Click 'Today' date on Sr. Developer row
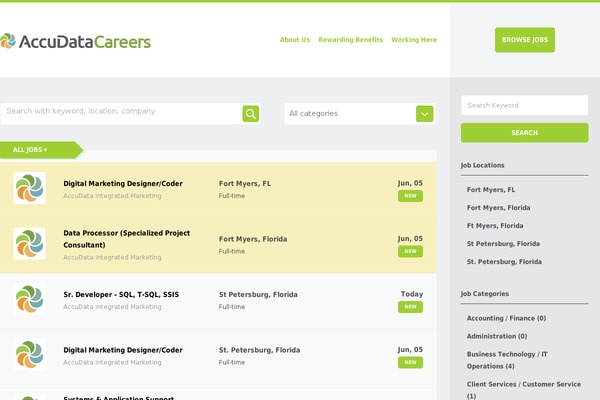This screenshot has width=600, height=400. tap(412, 294)
